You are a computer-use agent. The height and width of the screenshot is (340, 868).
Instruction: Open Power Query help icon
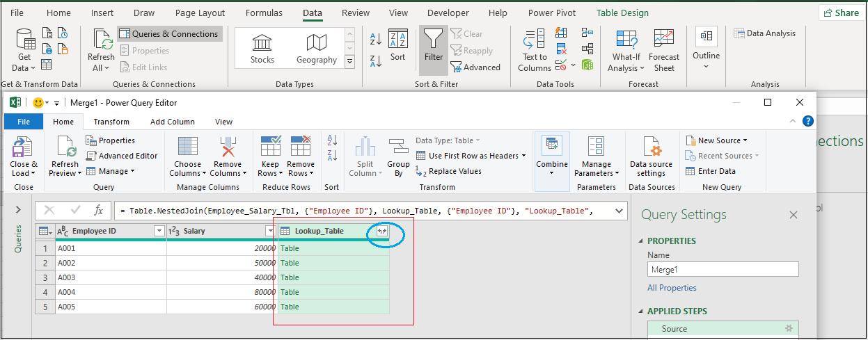(807, 121)
